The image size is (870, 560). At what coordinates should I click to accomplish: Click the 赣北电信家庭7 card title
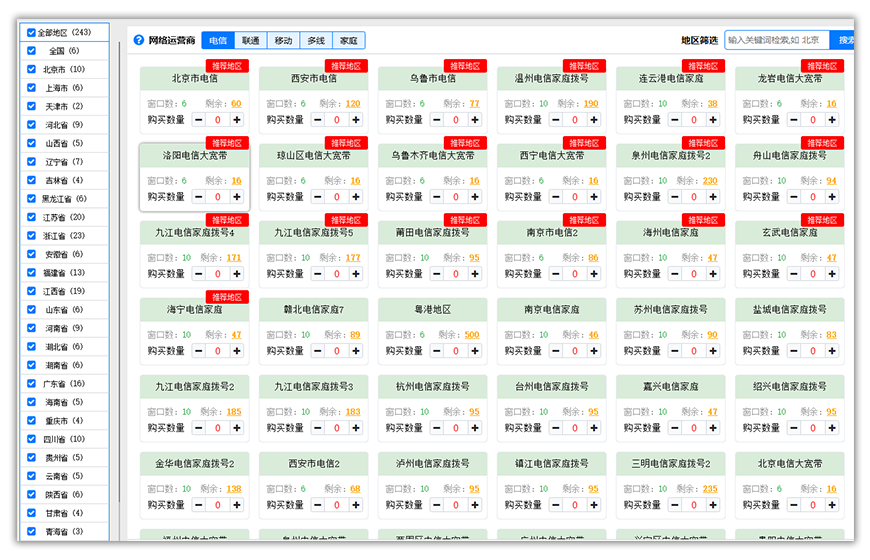pos(313,310)
